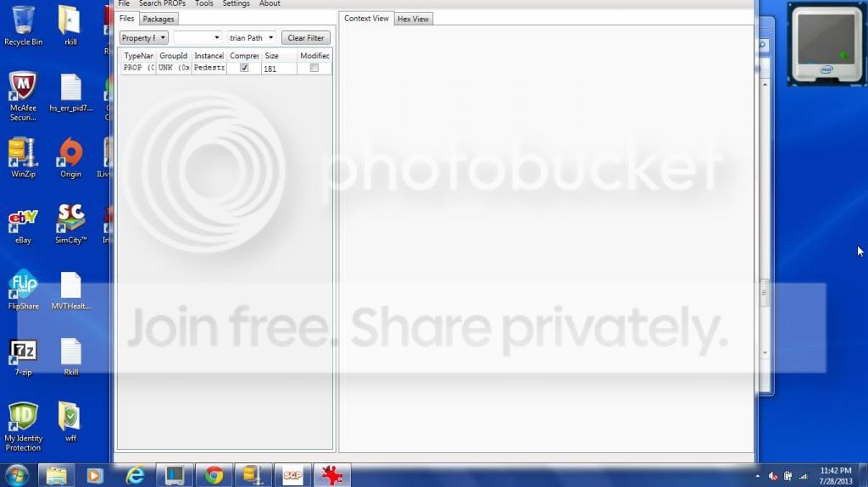Open the Settings menu
Viewport: 868px width, 487px height.
click(x=236, y=3)
